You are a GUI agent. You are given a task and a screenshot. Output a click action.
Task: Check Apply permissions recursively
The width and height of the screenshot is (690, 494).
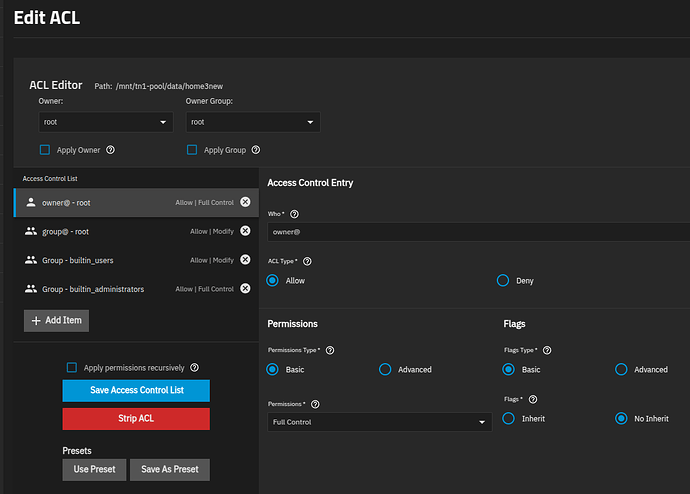pyautogui.click(x=72, y=367)
